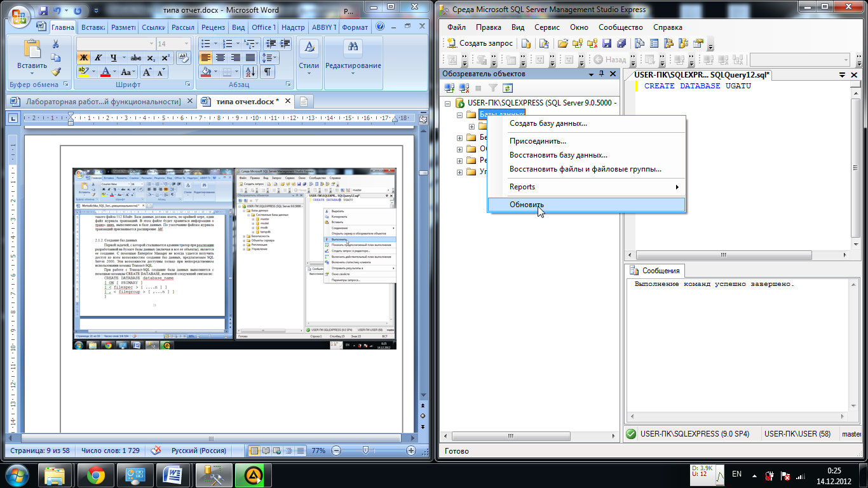
Task: Click the Open File folder icon in SSMS
Action: pos(562,43)
